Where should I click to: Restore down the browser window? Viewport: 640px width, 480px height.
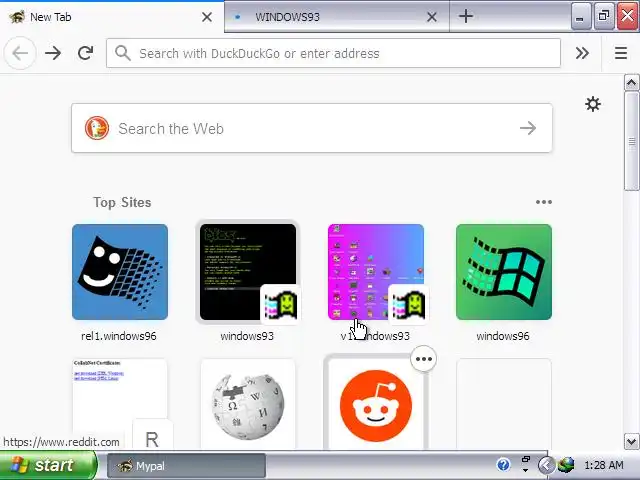tap(604, 16)
